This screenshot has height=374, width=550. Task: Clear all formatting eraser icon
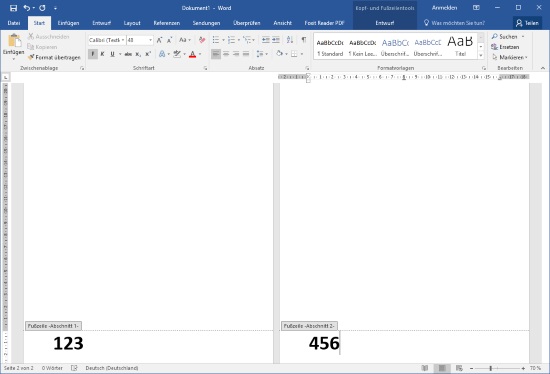[202, 40]
